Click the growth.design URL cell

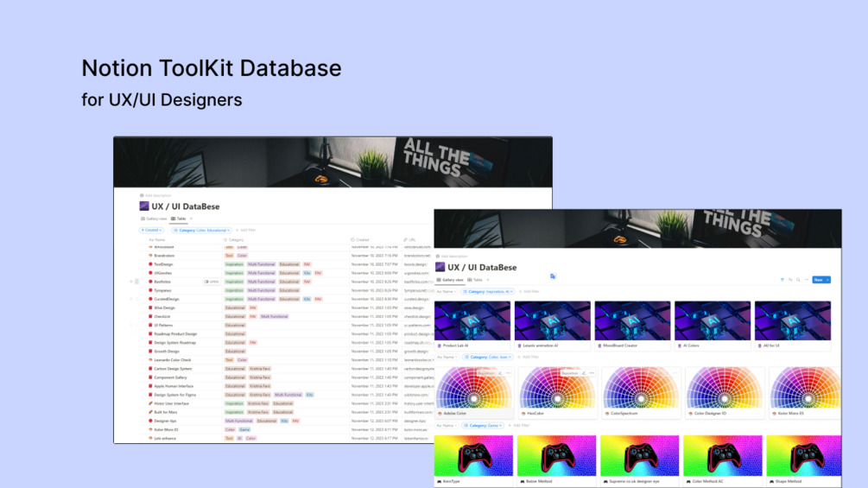tap(418, 352)
